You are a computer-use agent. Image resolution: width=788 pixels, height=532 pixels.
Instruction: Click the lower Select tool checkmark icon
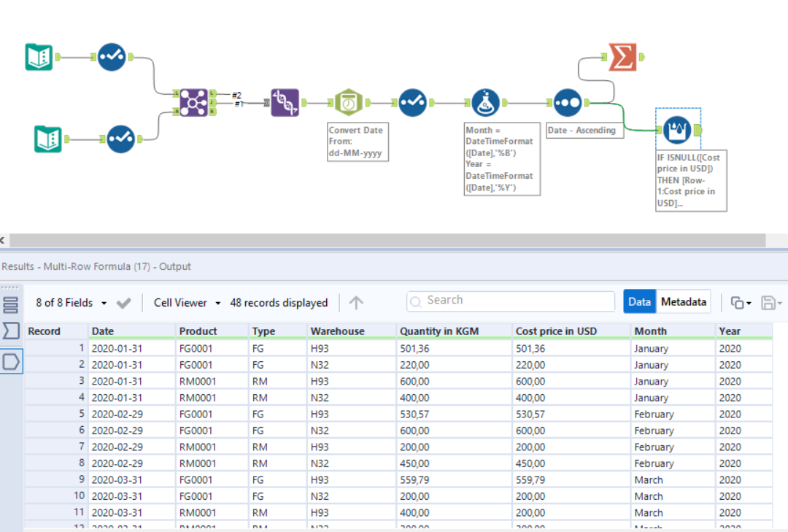(120, 139)
